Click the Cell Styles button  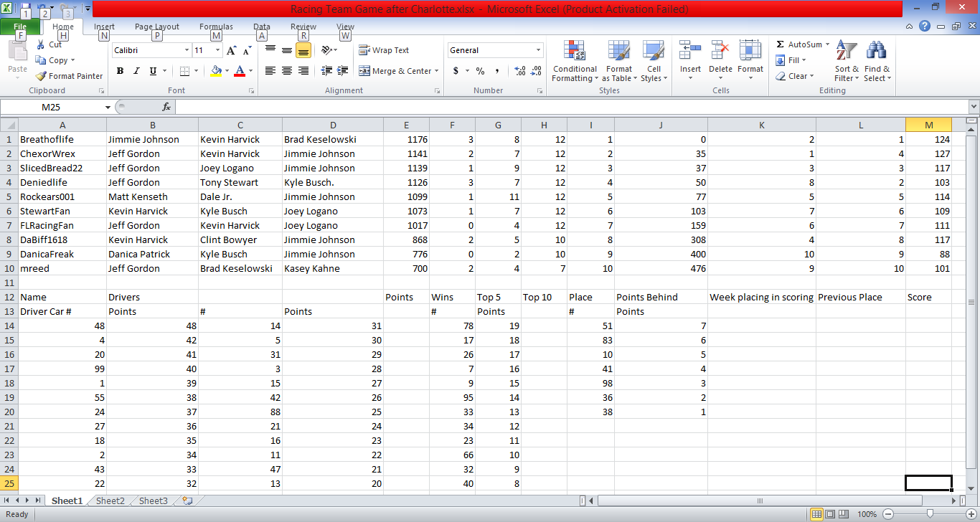coord(654,62)
